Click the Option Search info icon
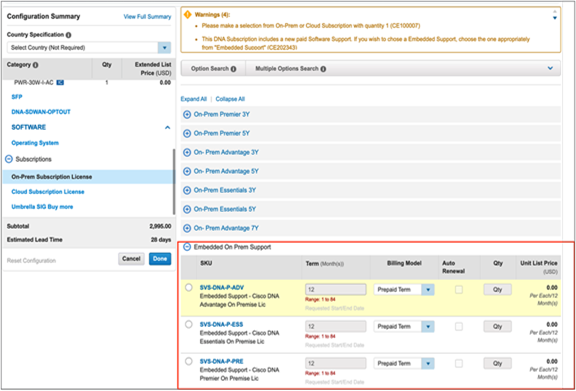 pos(234,69)
